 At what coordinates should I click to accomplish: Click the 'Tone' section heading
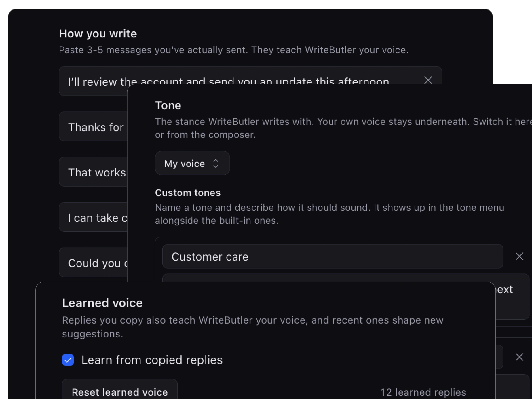(168, 105)
